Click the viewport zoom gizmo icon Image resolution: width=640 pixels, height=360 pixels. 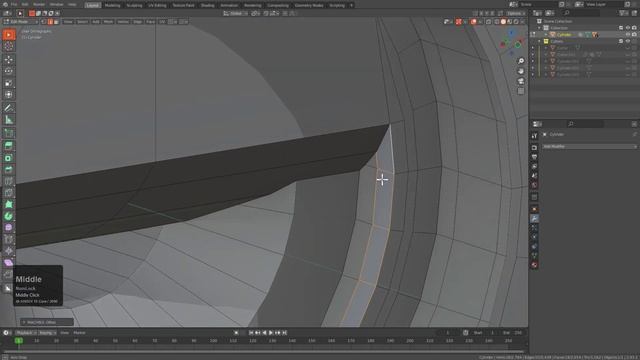pyautogui.click(x=521, y=61)
